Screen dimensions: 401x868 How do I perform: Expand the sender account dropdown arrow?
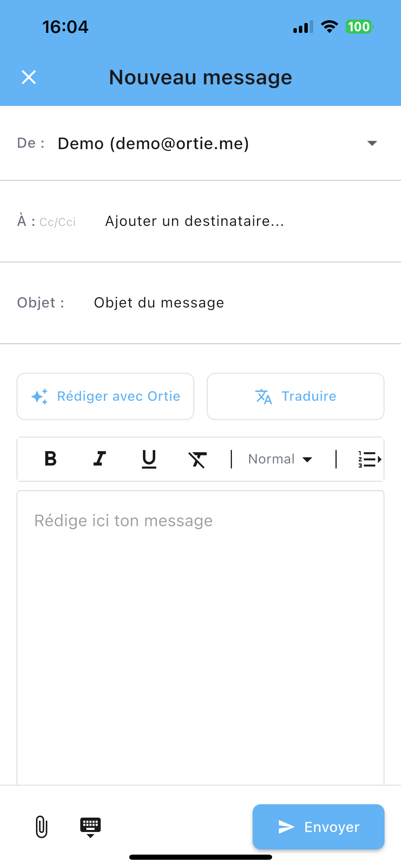point(372,143)
